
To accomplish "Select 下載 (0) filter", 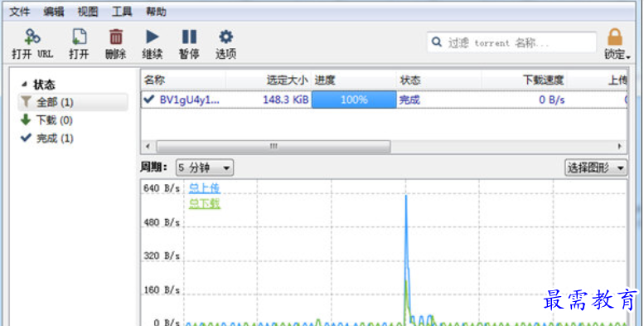I will 54,120.
